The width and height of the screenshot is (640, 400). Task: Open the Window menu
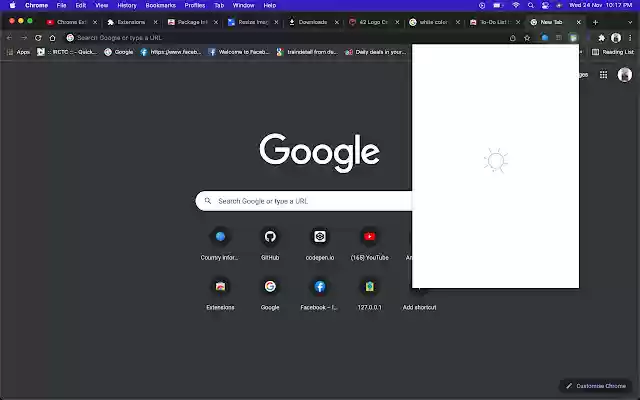(243, 5)
